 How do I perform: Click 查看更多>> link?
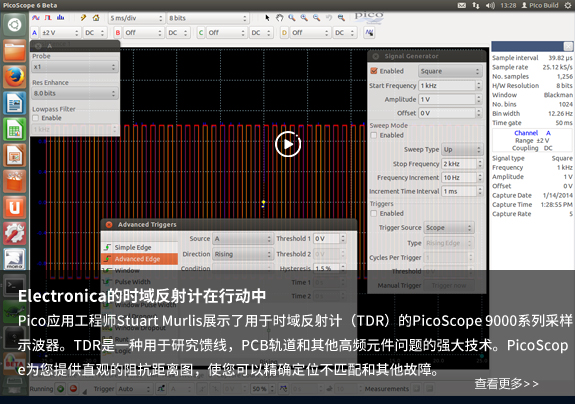coord(506,383)
